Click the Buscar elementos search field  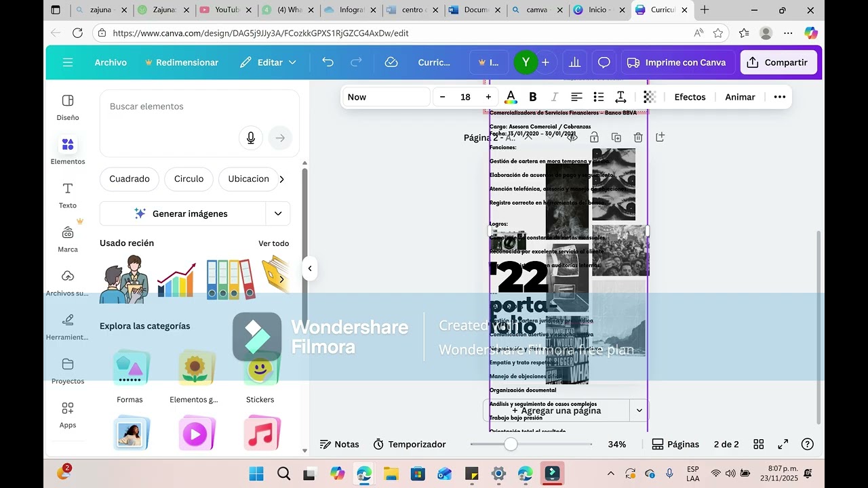click(199, 106)
